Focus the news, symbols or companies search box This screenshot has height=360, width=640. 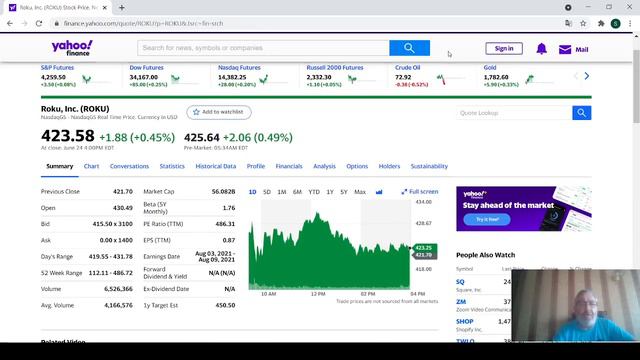click(x=263, y=48)
